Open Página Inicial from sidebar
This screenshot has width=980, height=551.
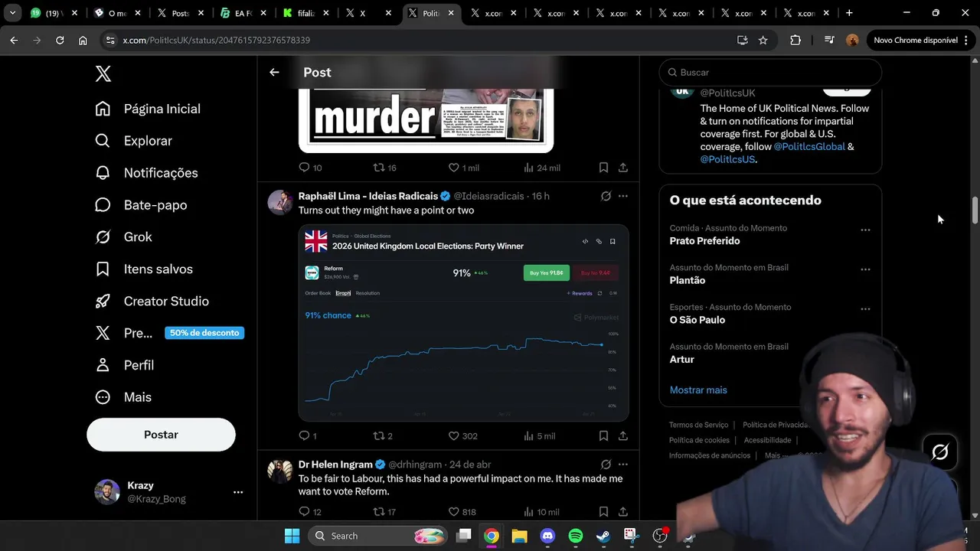[148, 109]
